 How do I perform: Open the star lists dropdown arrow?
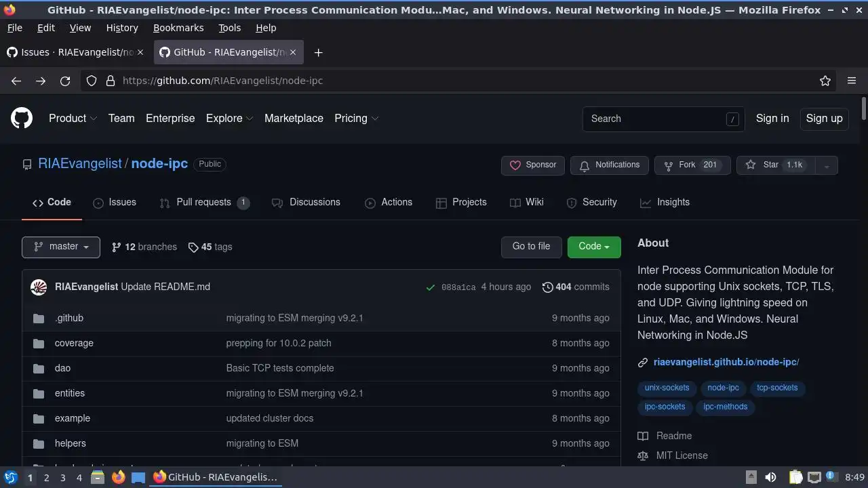pos(826,165)
